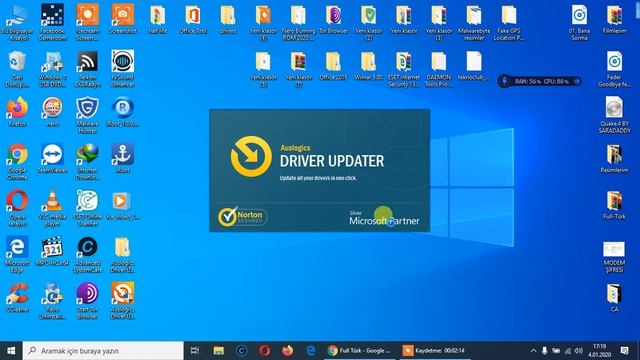The image size is (640, 360).
Task: Launch Windows 7 USB DVD tool shortcut
Action: click(x=52, y=69)
